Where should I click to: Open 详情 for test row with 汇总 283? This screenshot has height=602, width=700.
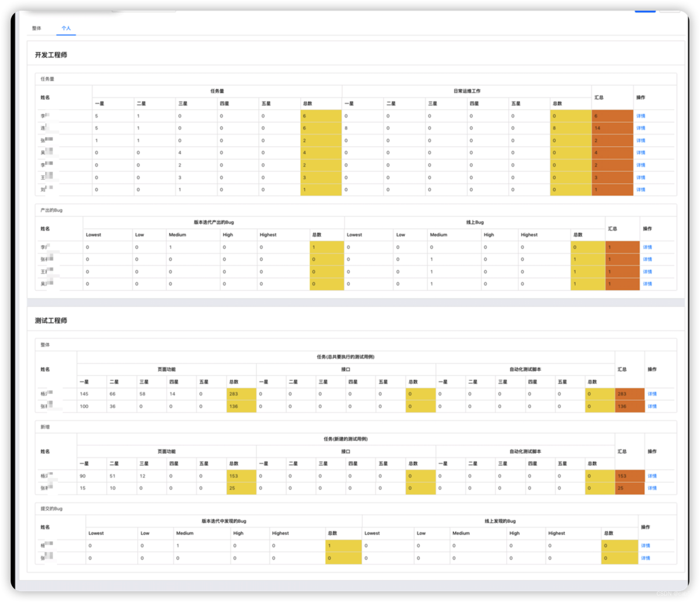pyautogui.click(x=653, y=394)
